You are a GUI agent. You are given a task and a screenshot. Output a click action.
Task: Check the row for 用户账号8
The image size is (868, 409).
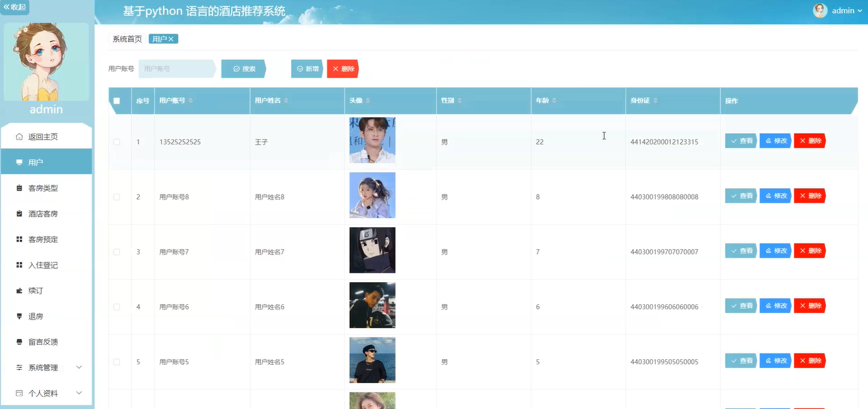(x=117, y=197)
